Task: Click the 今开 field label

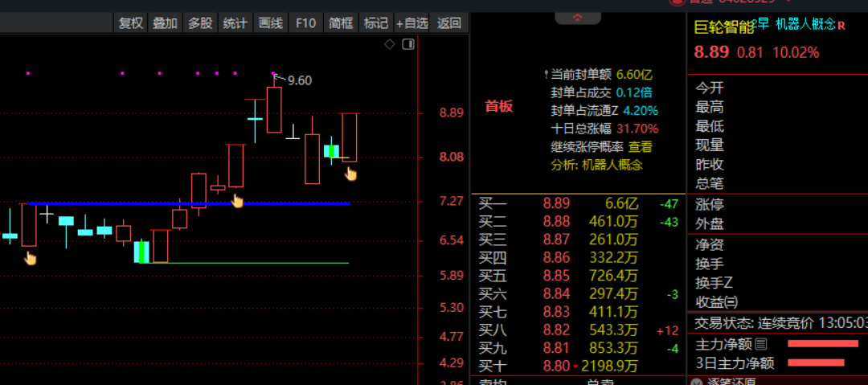Action: tap(710, 88)
